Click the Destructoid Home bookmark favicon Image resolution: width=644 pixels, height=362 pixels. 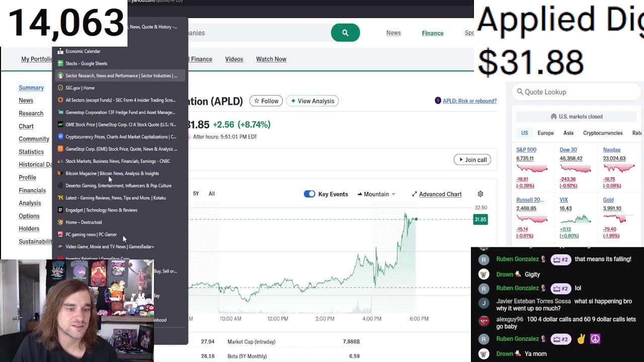click(x=60, y=222)
